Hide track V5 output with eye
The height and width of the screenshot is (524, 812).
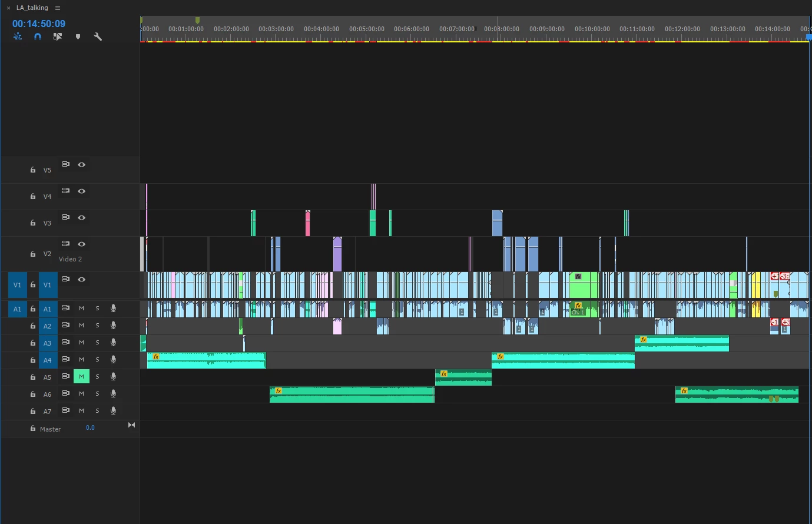pyautogui.click(x=82, y=164)
